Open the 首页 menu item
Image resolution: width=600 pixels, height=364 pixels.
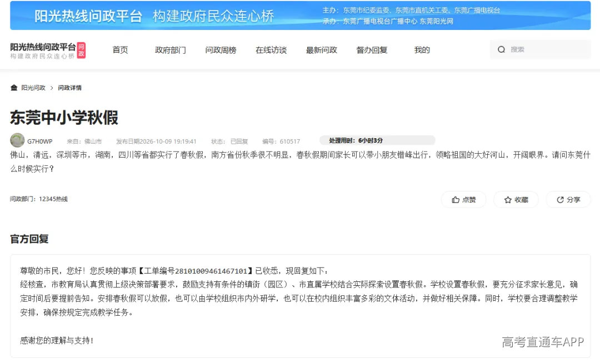tap(120, 50)
